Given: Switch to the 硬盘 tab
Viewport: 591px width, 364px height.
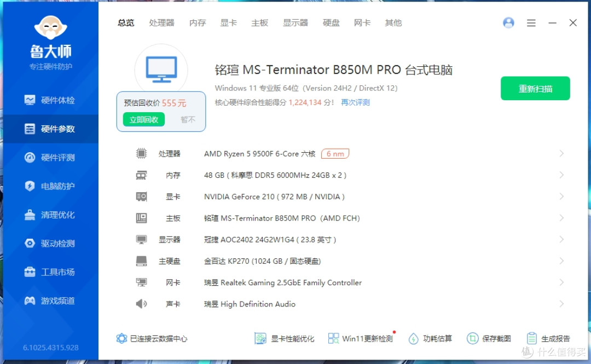Looking at the screenshot, I should click(x=331, y=22).
